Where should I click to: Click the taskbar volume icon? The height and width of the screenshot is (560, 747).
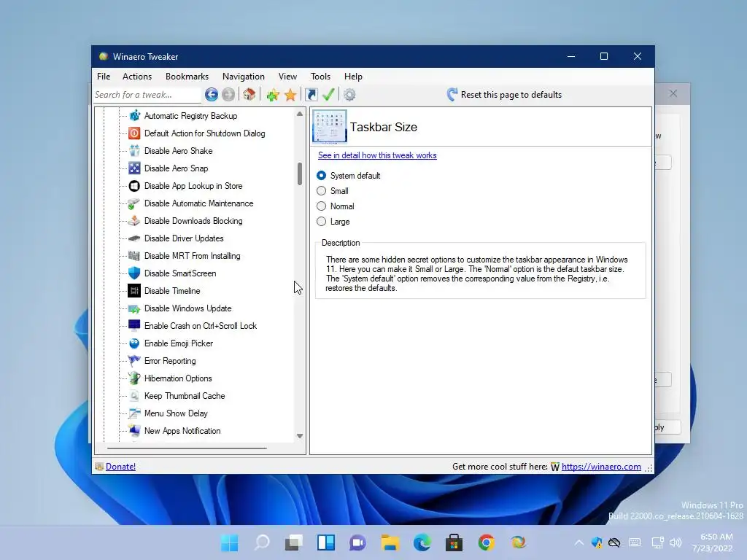[676, 542]
